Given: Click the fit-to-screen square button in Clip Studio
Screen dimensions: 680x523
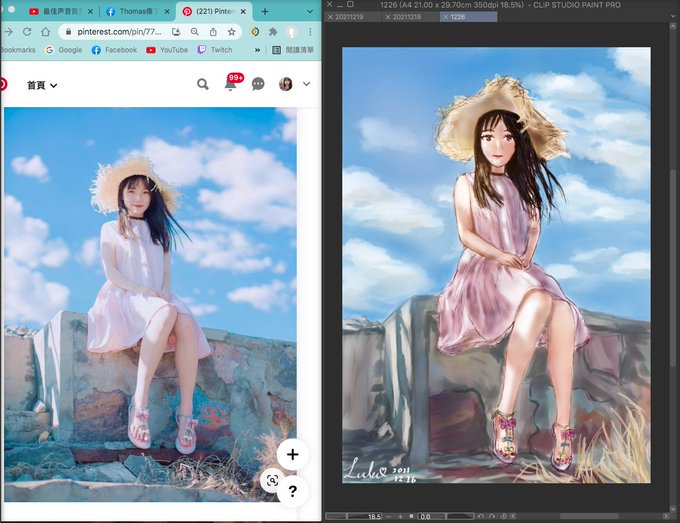Looking at the screenshot, I should pos(411,516).
